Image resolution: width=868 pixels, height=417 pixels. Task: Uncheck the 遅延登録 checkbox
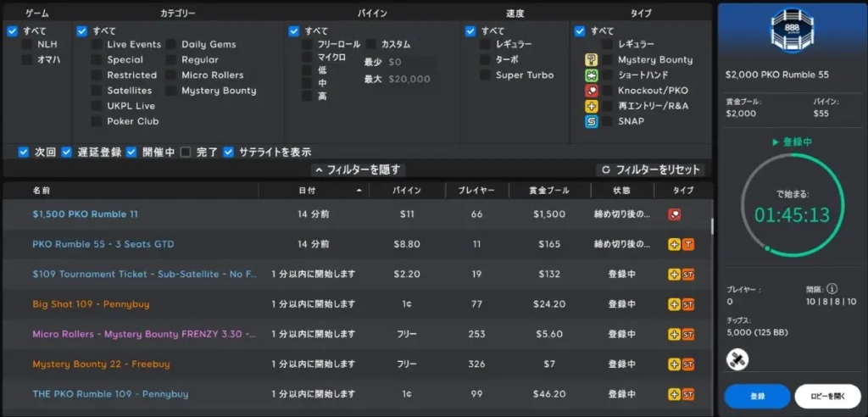click(66, 153)
